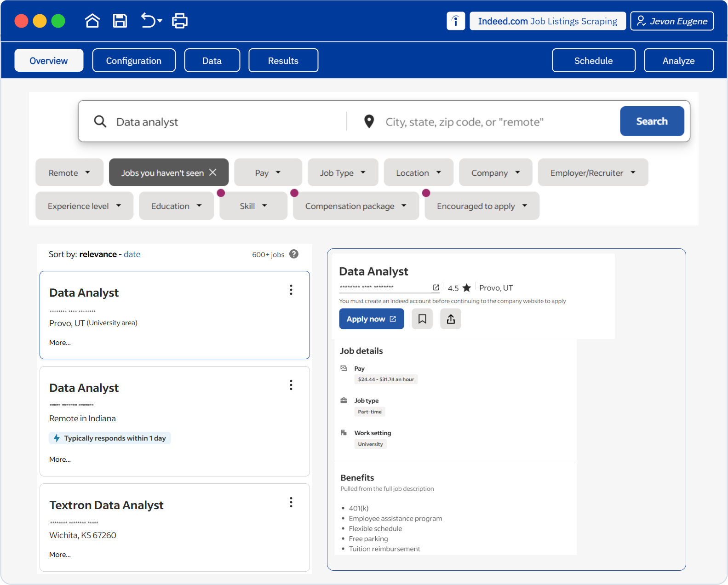Open the Schedule tab

click(594, 60)
